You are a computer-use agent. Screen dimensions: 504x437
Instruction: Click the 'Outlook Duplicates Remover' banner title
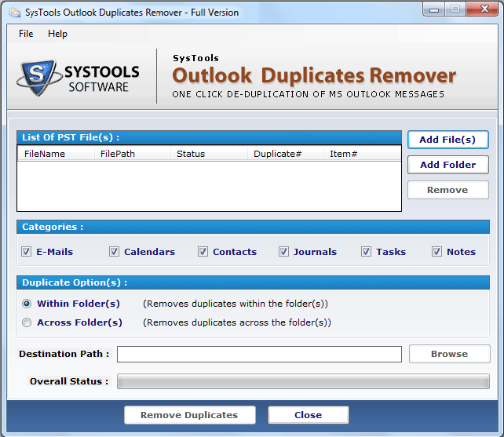point(314,75)
